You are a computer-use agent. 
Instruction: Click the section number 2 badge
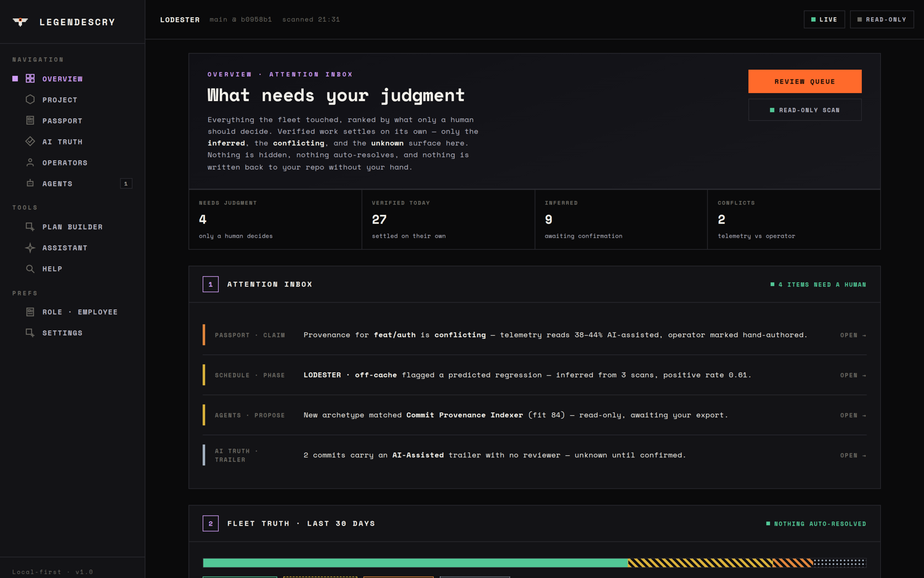point(211,523)
